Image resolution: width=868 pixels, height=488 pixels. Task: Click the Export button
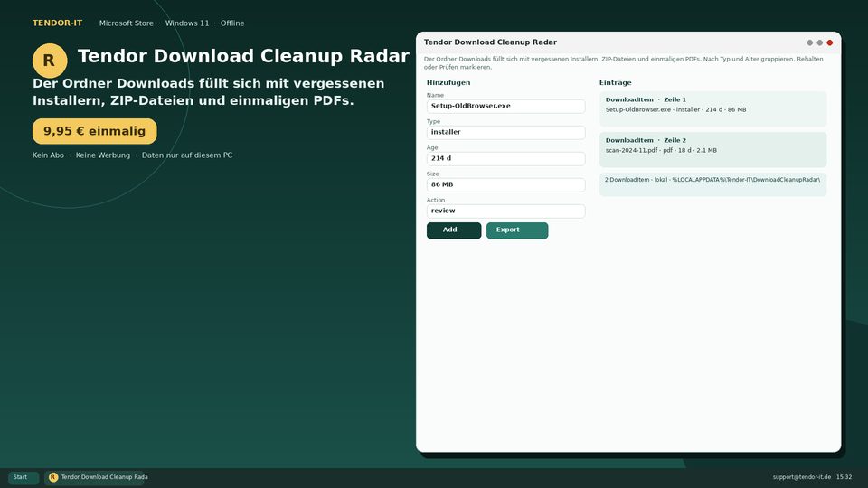pyautogui.click(x=517, y=230)
